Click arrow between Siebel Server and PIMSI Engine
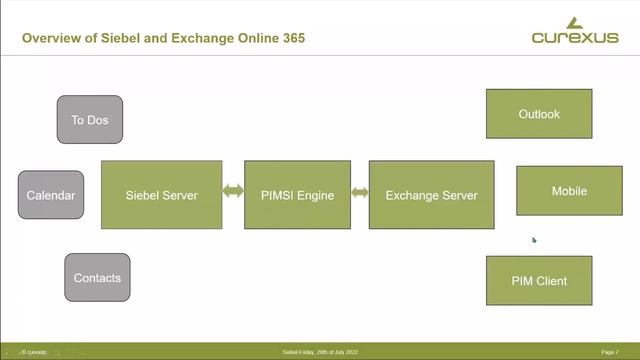The height and width of the screenshot is (360, 640). coord(233,191)
